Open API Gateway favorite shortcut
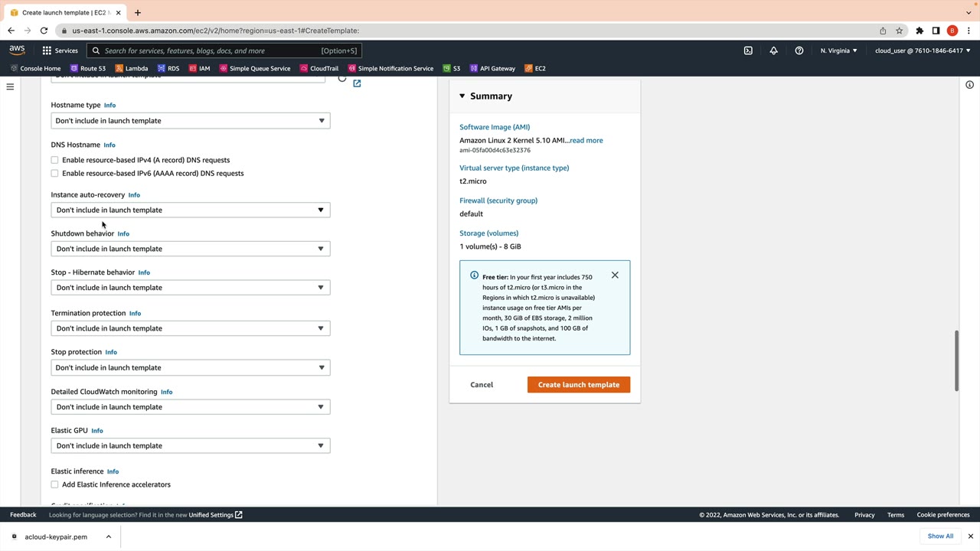The image size is (980, 551). click(492, 68)
